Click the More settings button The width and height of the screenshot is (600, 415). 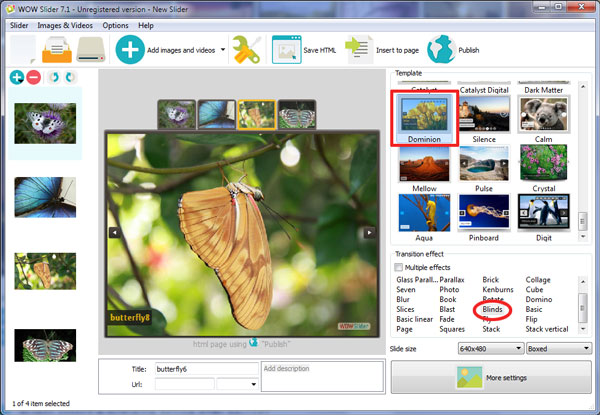(x=491, y=377)
